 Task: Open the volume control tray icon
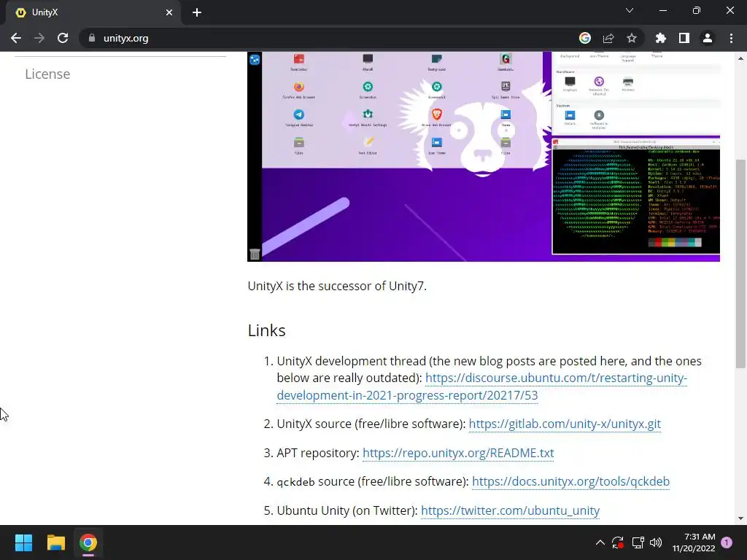coord(656,542)
